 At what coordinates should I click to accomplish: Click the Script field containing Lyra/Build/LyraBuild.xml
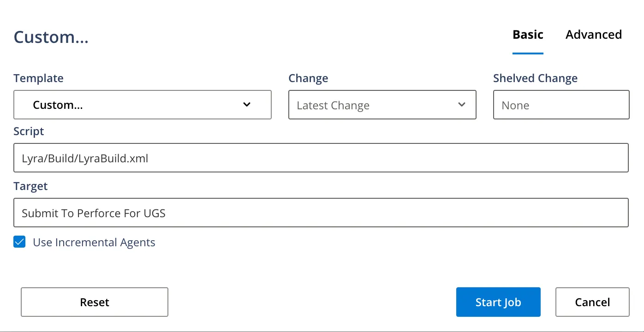click(x=321, y=158)
